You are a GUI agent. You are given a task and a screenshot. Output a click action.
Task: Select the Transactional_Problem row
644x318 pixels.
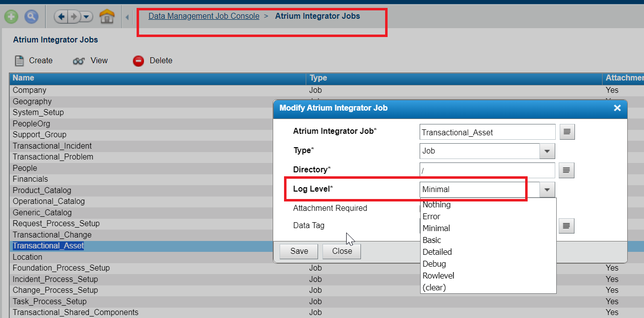click(142, 157)
